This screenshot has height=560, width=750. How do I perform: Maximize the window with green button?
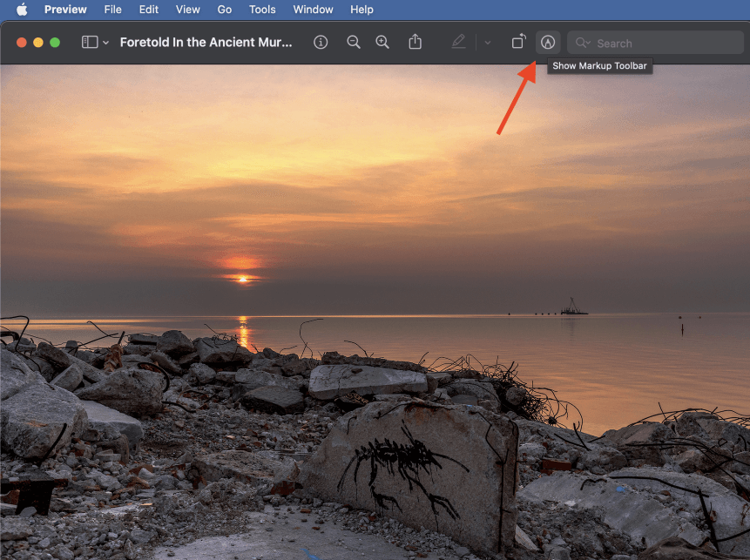tap(55, 43)
